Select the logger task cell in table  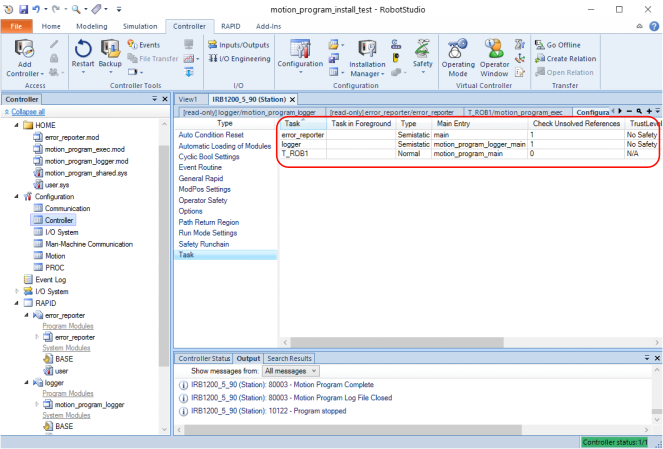coord(303,144)
